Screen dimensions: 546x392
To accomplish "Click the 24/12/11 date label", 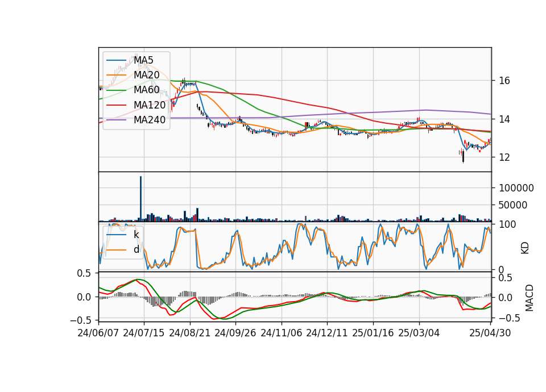I will point(326,333).
